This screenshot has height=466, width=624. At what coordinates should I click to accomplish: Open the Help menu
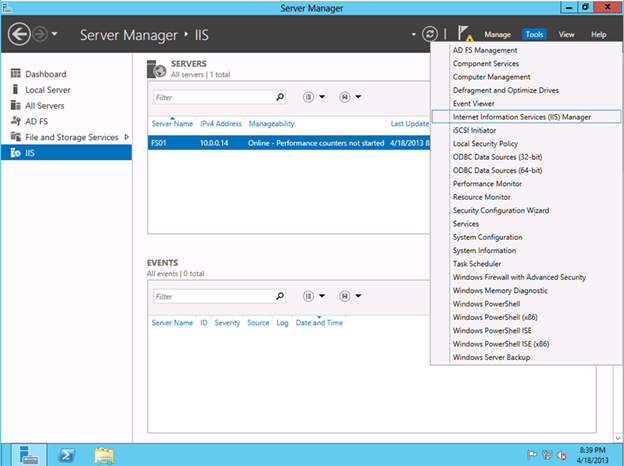[598, 35]
